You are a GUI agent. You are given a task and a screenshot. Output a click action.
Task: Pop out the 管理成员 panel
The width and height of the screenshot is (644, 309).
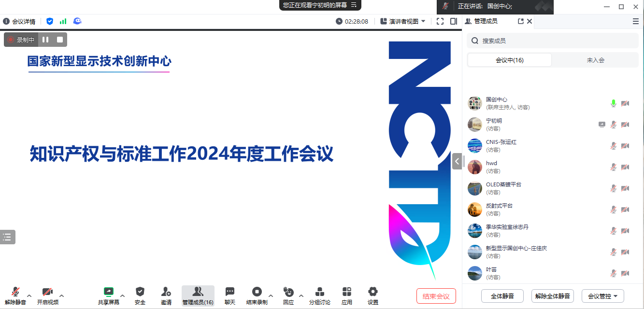(x=521, y=21)
